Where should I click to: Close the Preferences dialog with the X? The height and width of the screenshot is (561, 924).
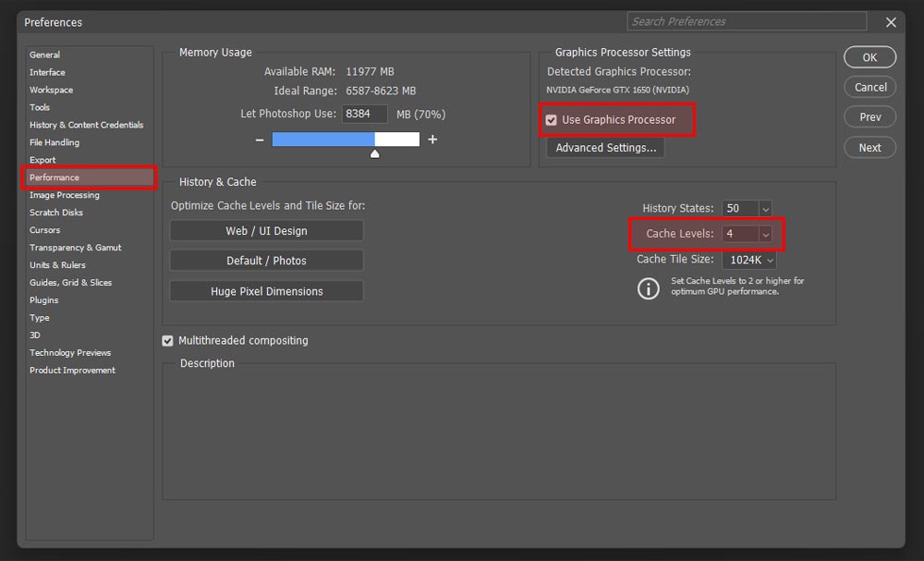tap(891, 22)
